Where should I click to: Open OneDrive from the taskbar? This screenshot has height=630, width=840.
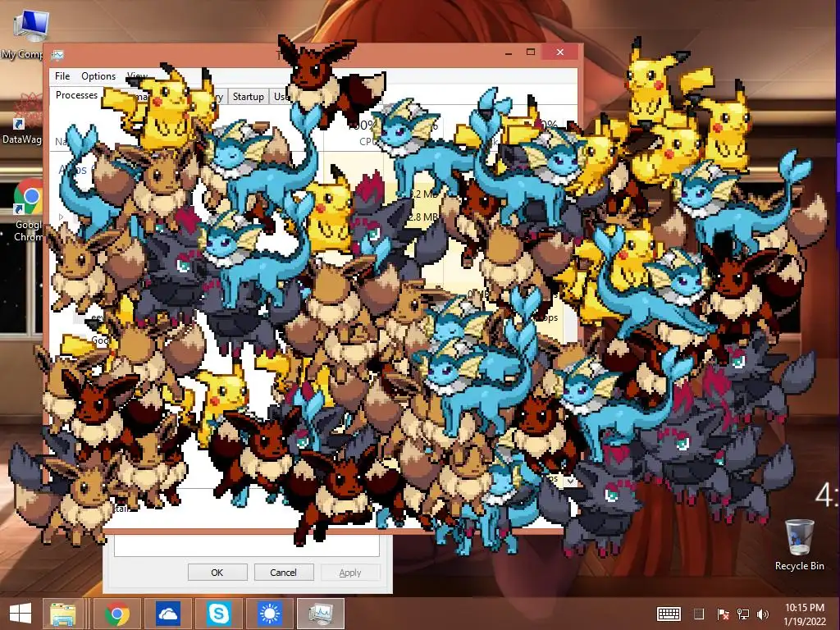[168, 614]
